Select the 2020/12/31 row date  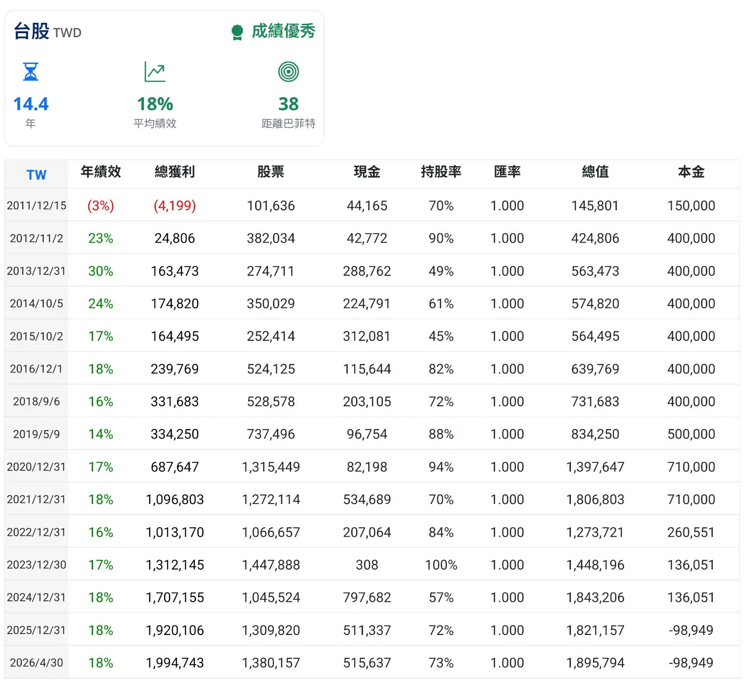[x=36, y=467]
